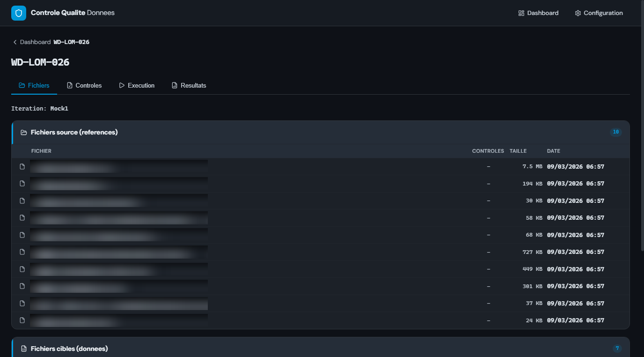Click the FICHIER column header

pos(41,151)
